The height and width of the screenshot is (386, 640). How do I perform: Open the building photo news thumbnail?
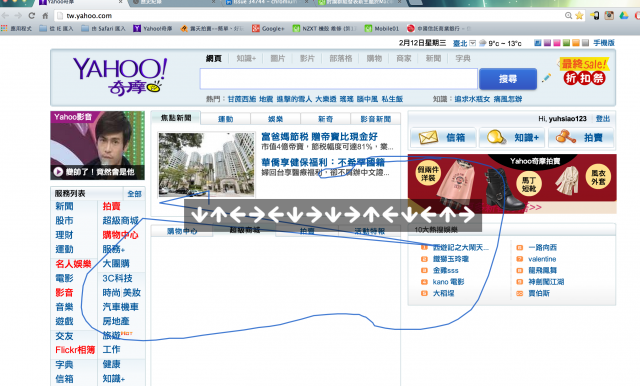click(x=207, y=164)
